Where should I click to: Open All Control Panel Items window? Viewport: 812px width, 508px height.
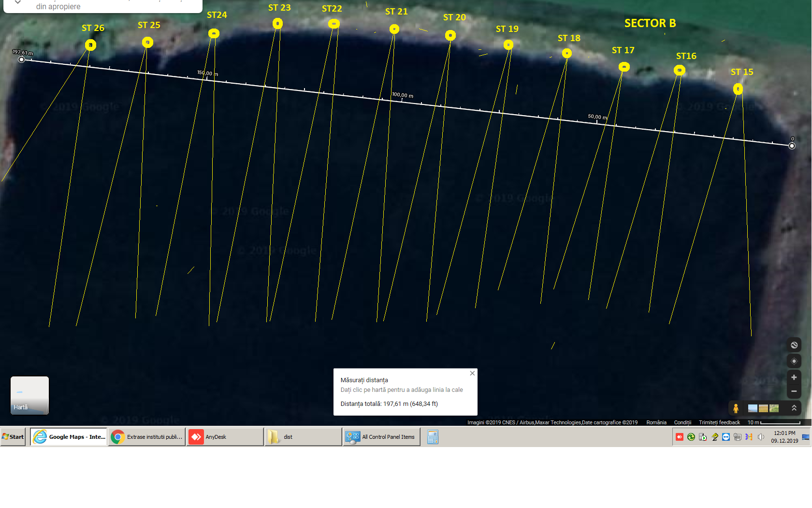point(382,437)
